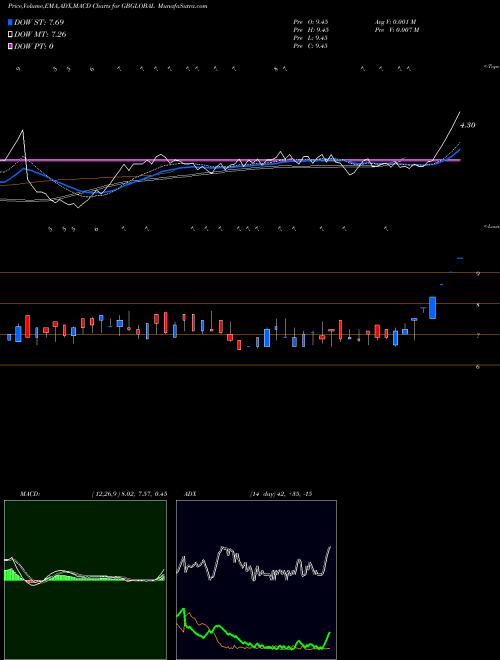This screenshot has width=500, height=660.
Task: Click the price axis label 9
Action: (x=478, y=274)
